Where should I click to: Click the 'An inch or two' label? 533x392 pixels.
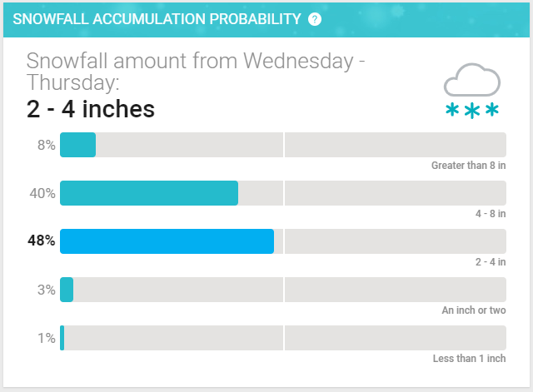click(x=473, y=310)
